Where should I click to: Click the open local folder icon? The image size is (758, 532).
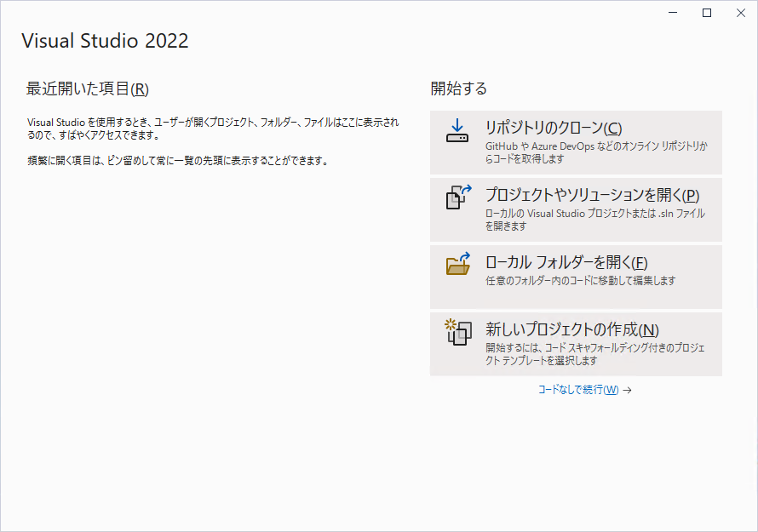tap(458, 264)
